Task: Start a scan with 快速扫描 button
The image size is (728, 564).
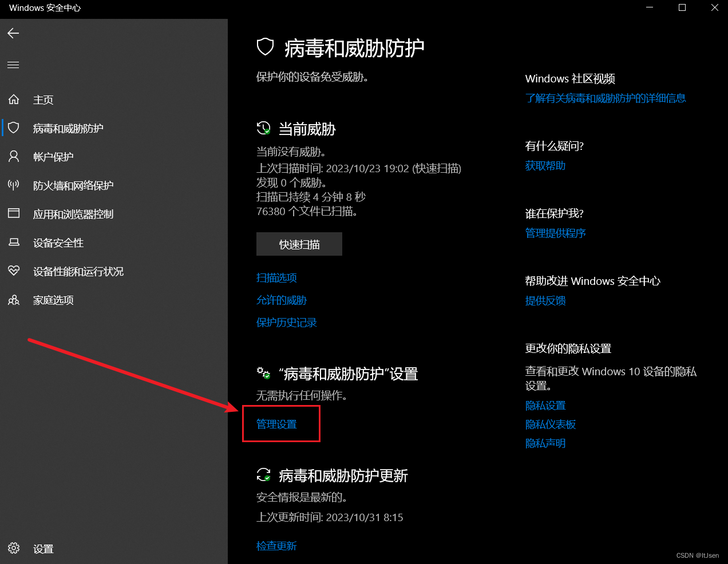Action: coord(299,244)
